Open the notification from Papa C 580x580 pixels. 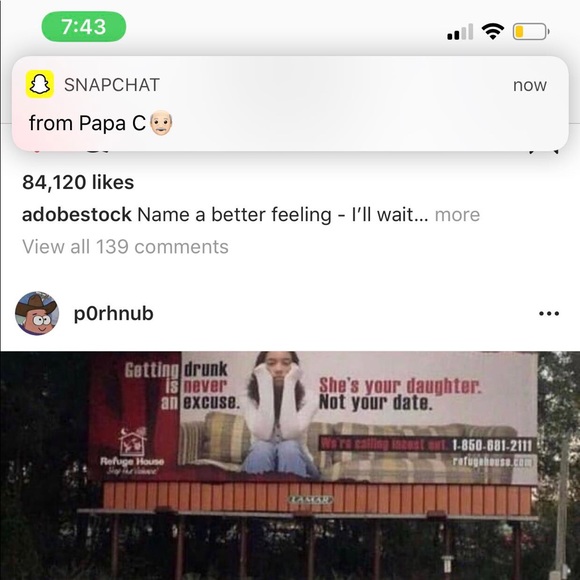coord(290,104)
